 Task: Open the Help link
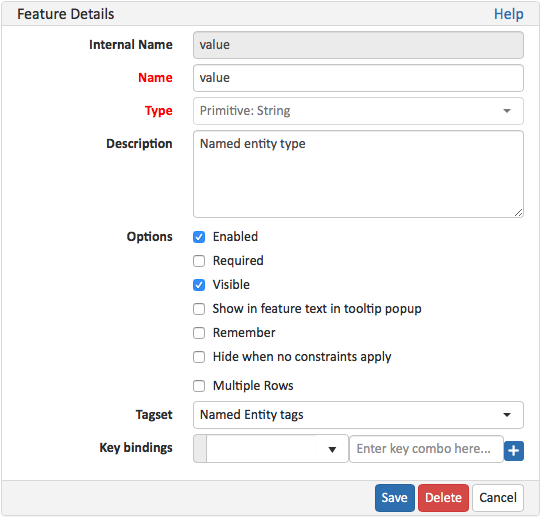509,14
